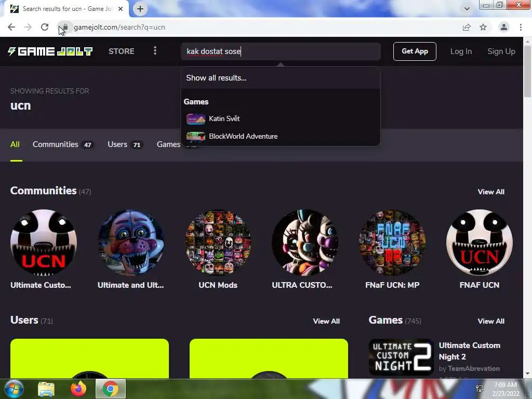Open the three-dot more menu beside STORE
The height and width of the screenshot is (399, 532).
[x=155, y=51]
